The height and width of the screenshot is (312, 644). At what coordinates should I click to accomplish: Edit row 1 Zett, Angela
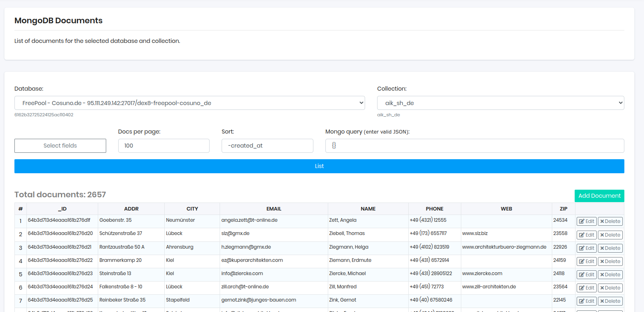point(587,221)
